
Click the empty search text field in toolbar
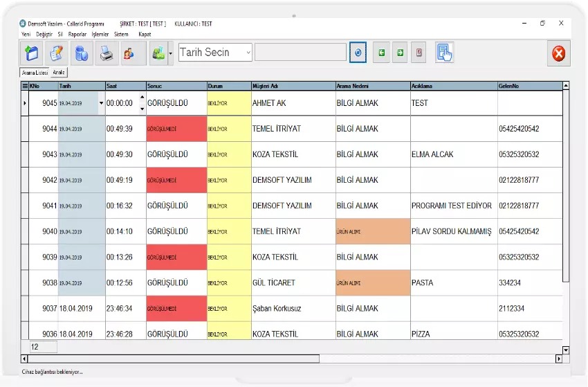click(x=300, y=53)
